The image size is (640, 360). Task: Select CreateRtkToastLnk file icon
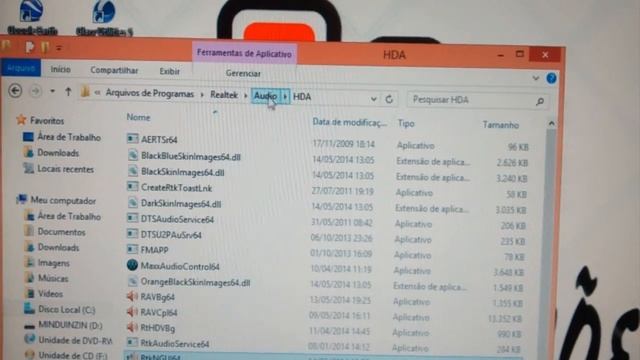coord(132,187)
